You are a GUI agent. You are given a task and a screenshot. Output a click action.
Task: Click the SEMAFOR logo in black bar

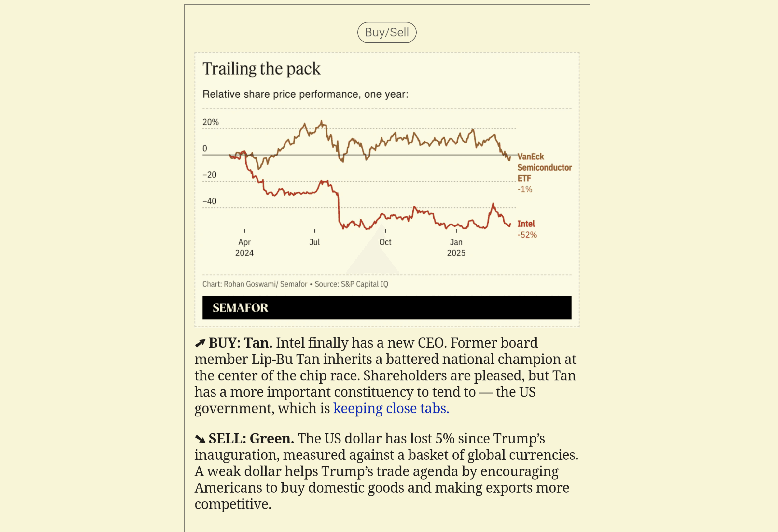point(240,308)
